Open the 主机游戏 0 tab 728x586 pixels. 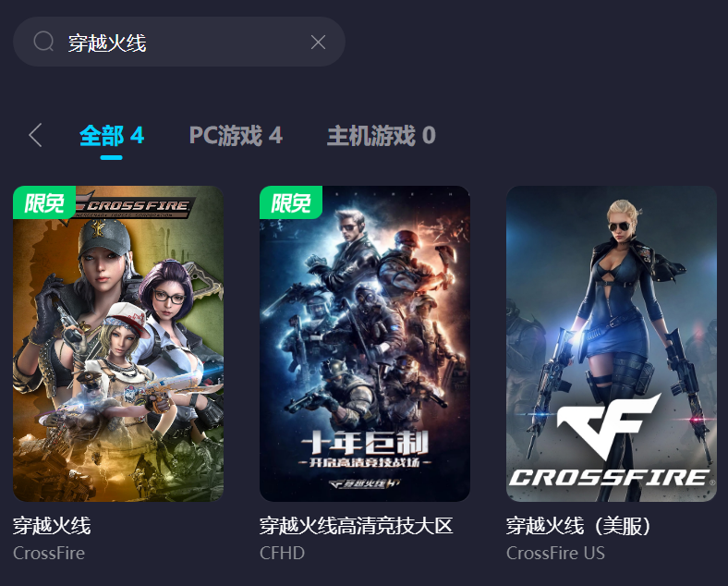coord(382,136)
